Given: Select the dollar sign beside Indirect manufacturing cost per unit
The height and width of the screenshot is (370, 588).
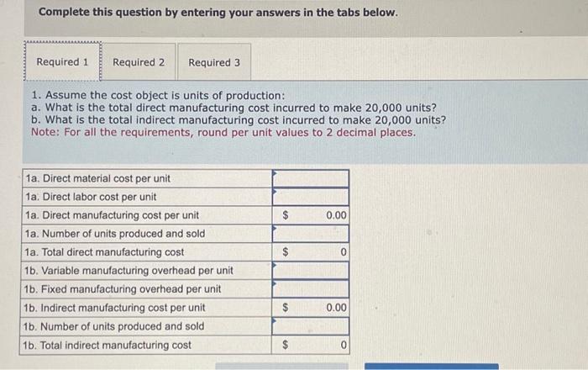Looking at the screenshot, I should (285, 308).
